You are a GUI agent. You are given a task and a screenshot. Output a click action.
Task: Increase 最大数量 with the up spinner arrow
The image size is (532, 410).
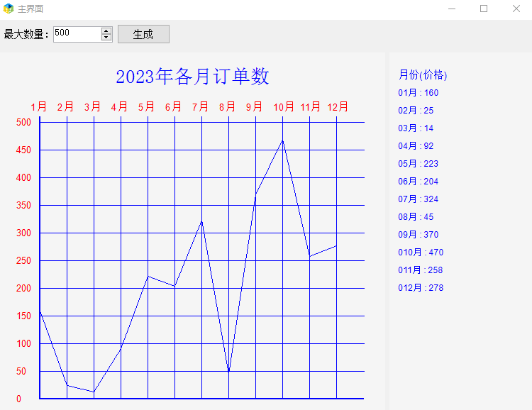[106, 31]
